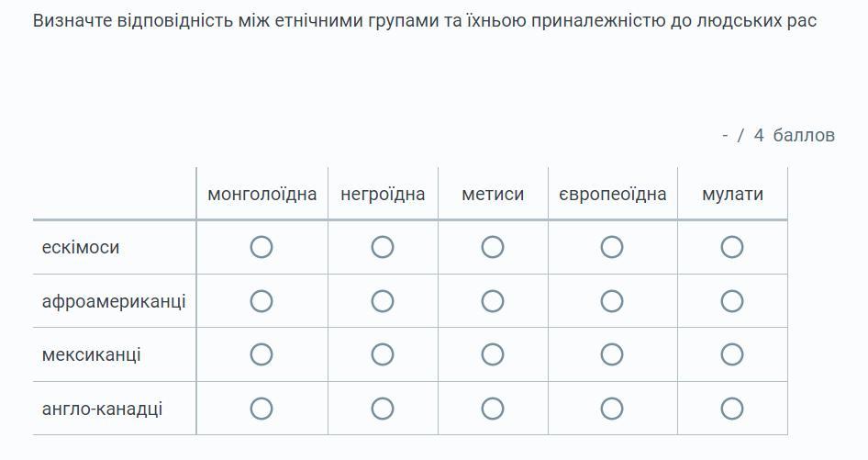Select монголоїдна for ескімоси row
Viewport: 868px width, 460px height.
262,247
